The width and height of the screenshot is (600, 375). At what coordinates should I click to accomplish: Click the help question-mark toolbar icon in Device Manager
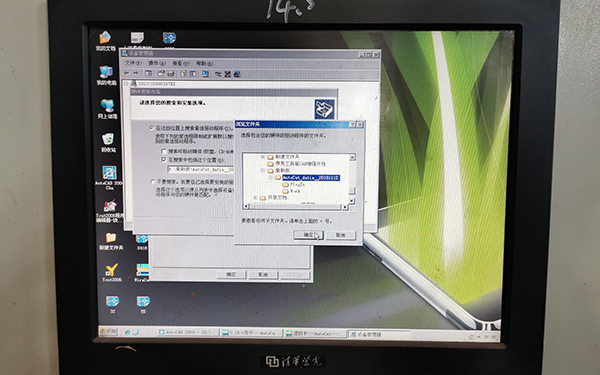(183, 73)
